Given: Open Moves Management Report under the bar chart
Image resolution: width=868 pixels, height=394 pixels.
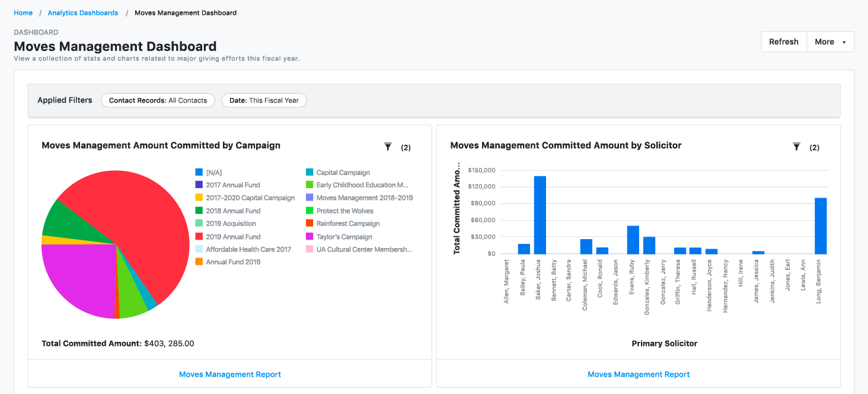Looking at the screenshot, I should (x=639, y=374).
